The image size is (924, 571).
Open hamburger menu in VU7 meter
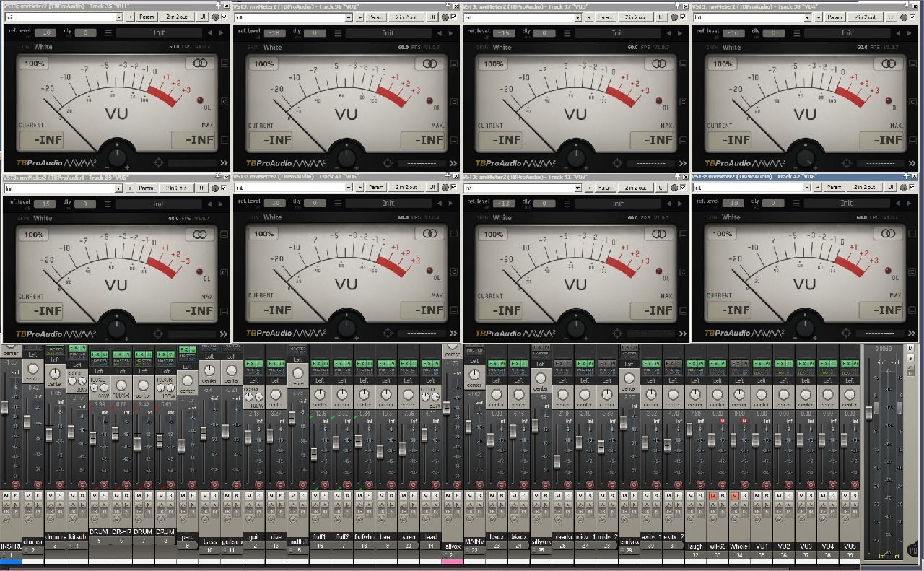point(567,203)
